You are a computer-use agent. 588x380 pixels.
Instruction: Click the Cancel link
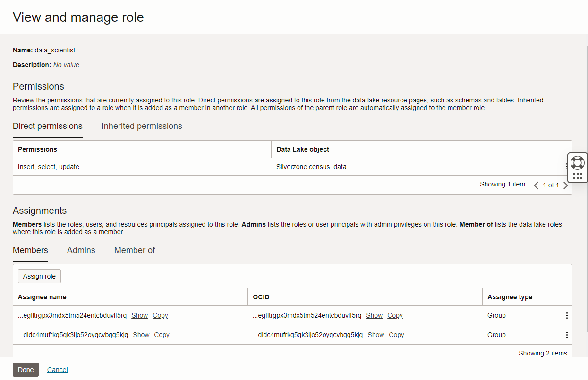click(x=57, y=370)
